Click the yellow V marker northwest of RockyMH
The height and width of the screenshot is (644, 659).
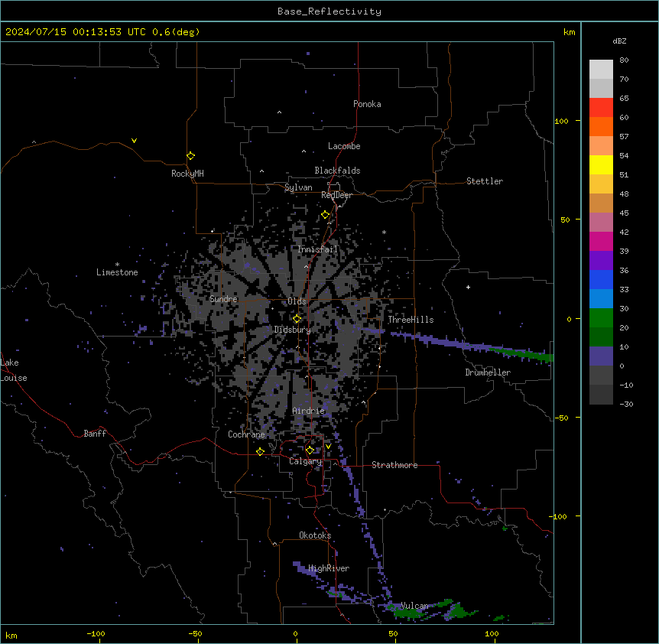(134, 141)
